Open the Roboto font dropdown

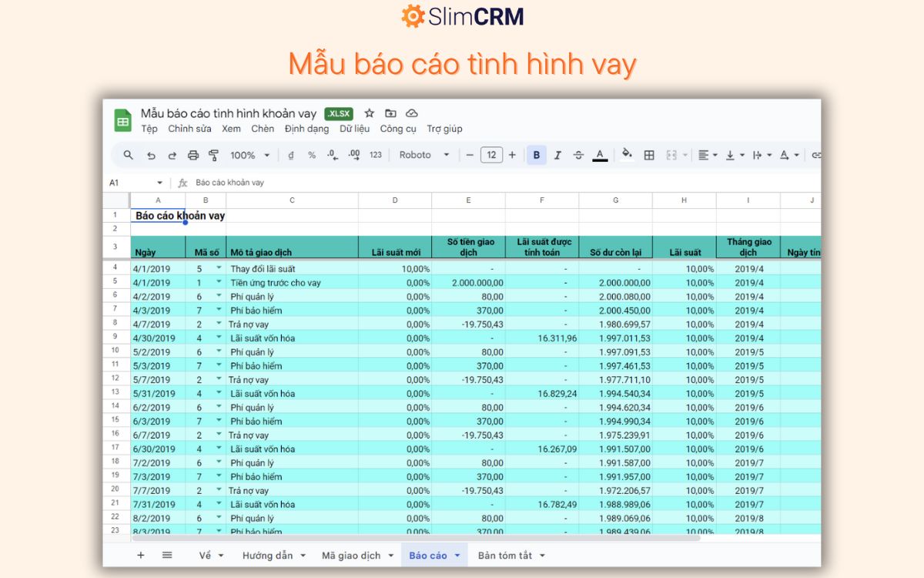423,154
